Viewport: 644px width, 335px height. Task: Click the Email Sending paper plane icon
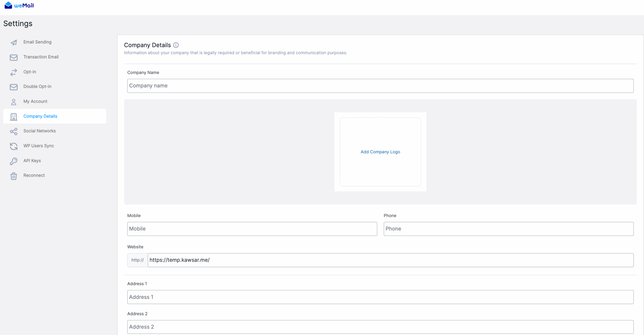tap(14, 43)
